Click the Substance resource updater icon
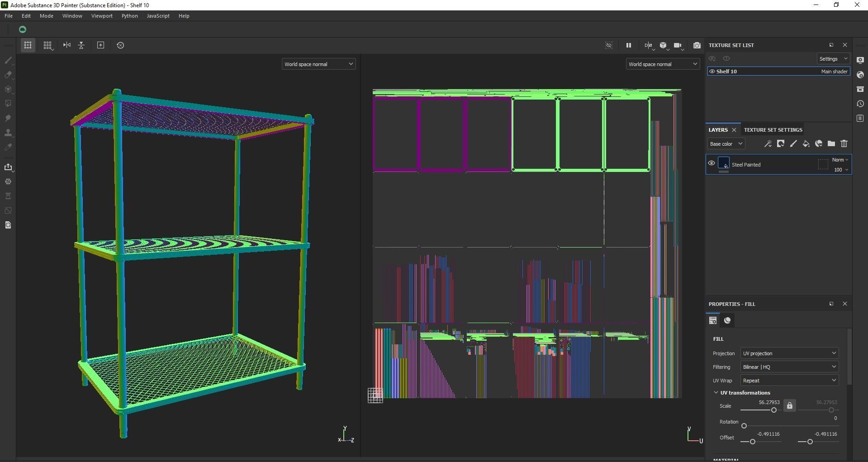The width and height of the screenshot is (868, 462). [8, 181]
